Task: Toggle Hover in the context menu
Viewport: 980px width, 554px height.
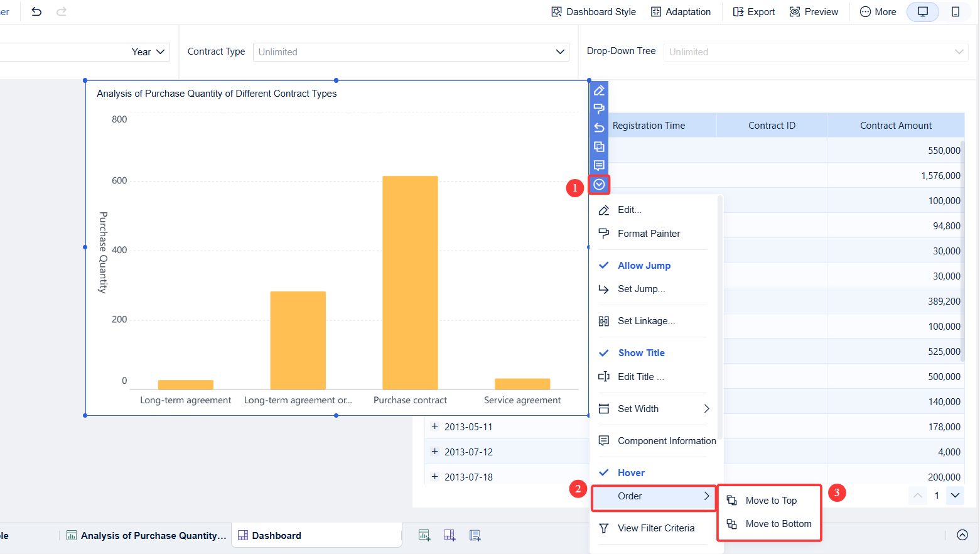Action: [630, 472]
